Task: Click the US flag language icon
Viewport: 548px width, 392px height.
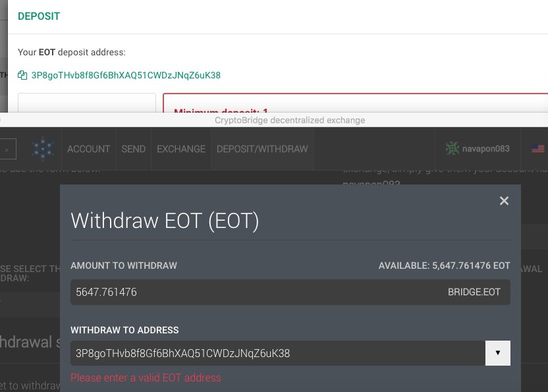Action: click(538, 149)
